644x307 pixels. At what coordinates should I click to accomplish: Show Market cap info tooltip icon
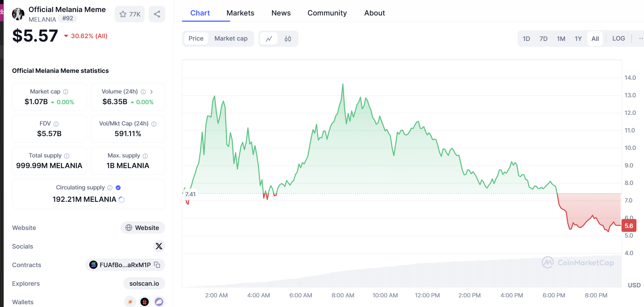[x=66, y=92]
